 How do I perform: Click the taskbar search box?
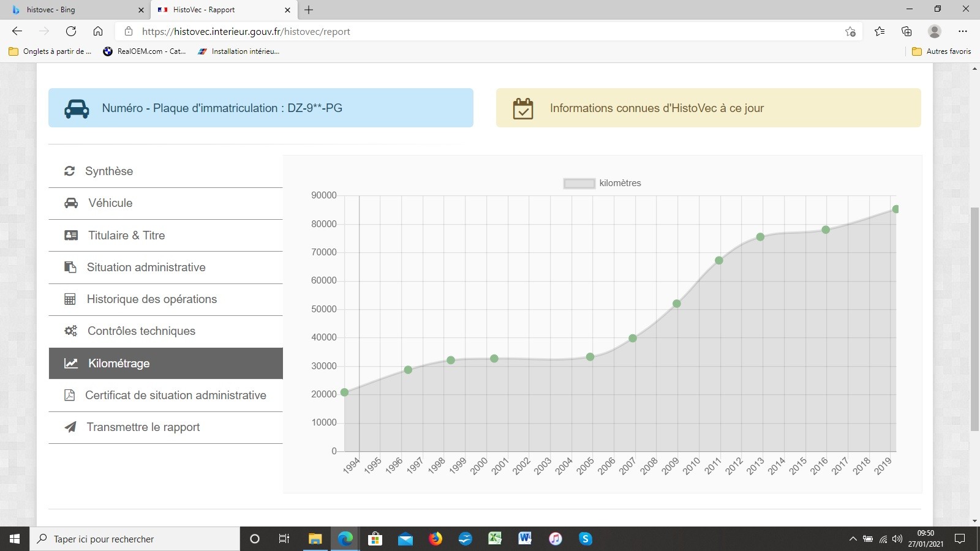[x=135, y=539]
